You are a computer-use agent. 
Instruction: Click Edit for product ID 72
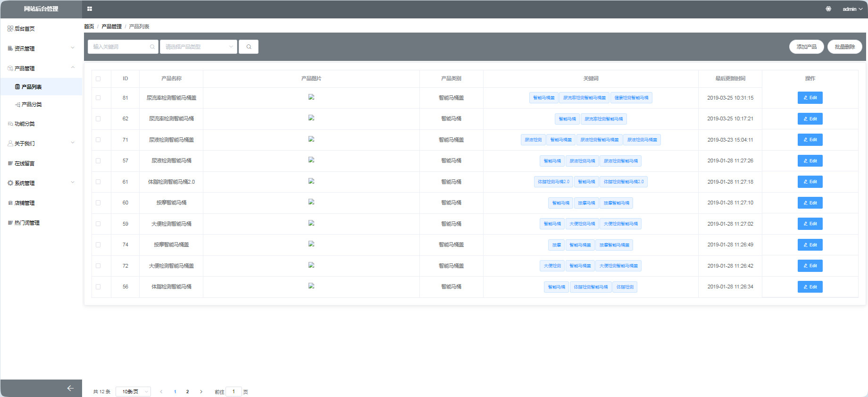point(810,266)
